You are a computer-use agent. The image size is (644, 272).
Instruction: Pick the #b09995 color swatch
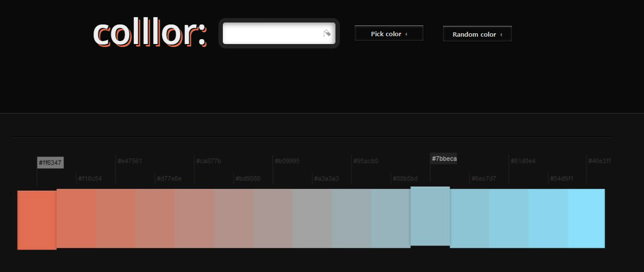(x=273, y=218)
